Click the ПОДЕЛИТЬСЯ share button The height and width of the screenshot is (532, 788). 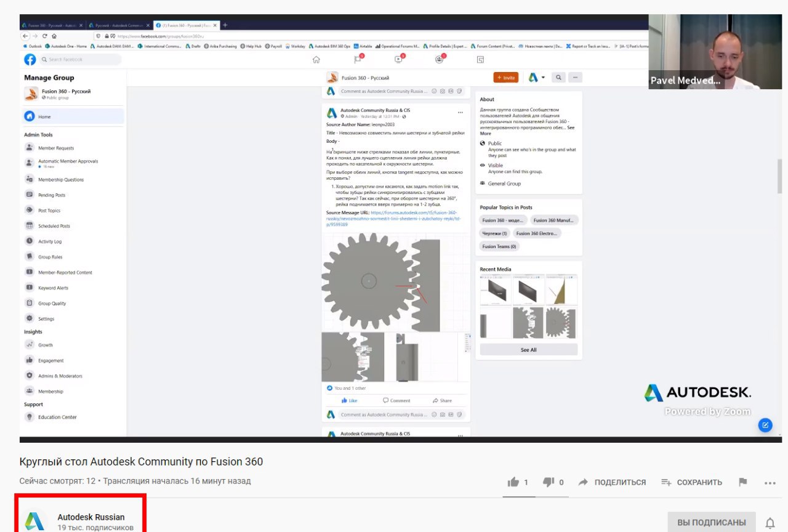point(612,482)
